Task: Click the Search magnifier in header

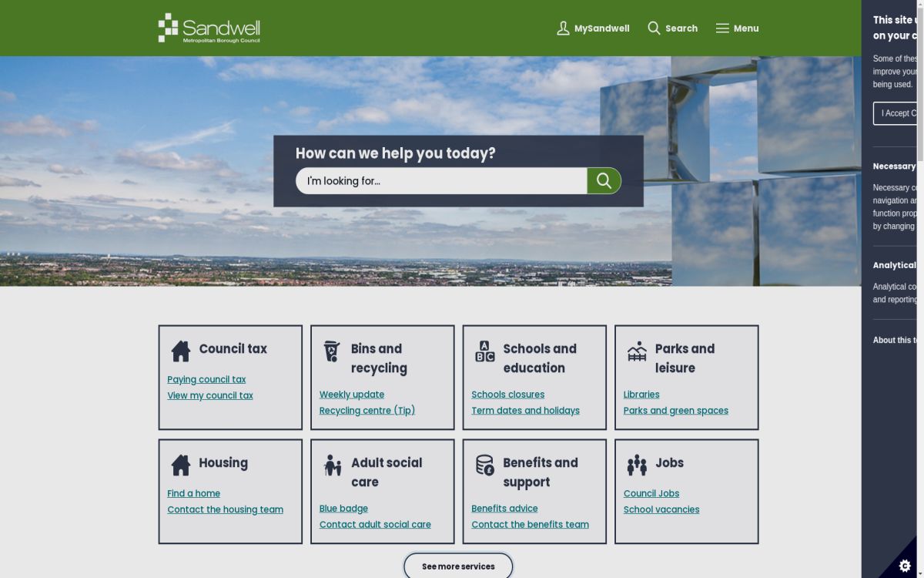Action: [x=654, y=29]
